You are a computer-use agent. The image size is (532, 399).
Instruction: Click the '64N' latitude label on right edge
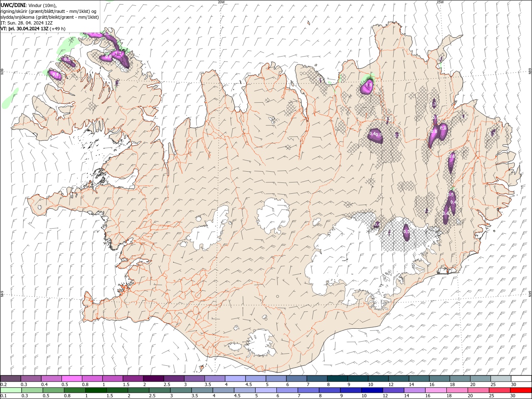tap(530, 293)
